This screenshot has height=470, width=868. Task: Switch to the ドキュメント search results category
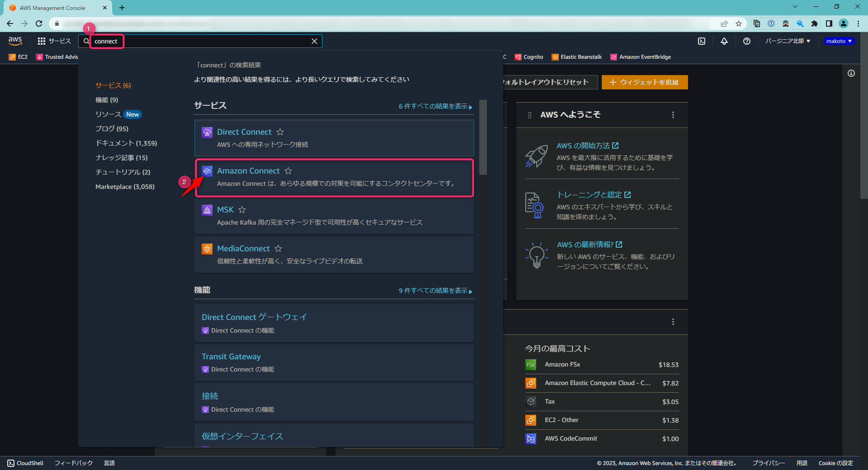pos(126,143)
